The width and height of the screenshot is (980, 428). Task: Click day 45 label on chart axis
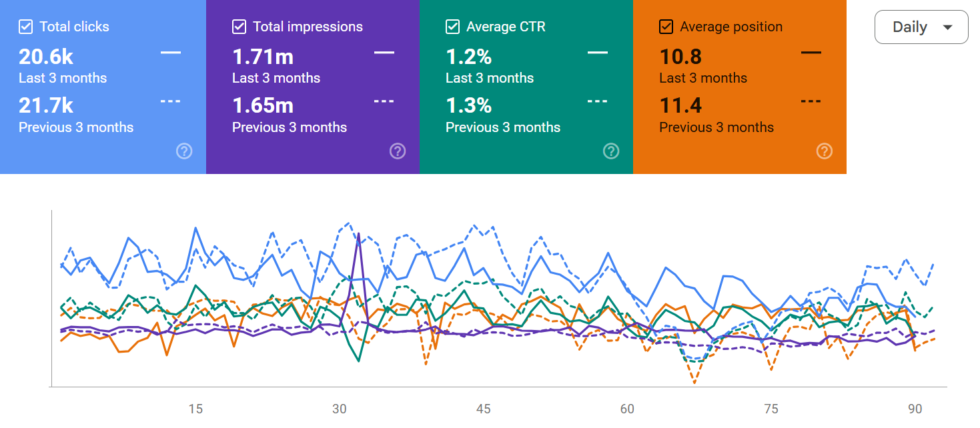click(x=484, y=409)
